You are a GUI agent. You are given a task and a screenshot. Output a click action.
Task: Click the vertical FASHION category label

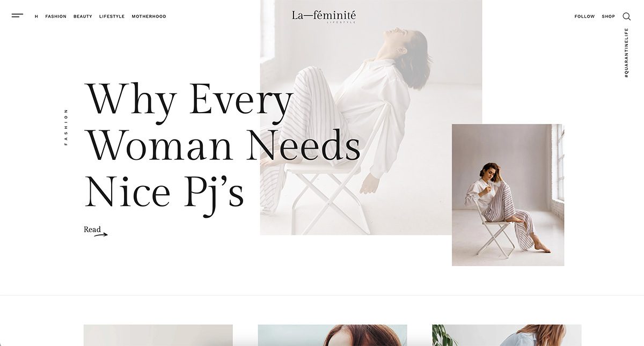66,127
